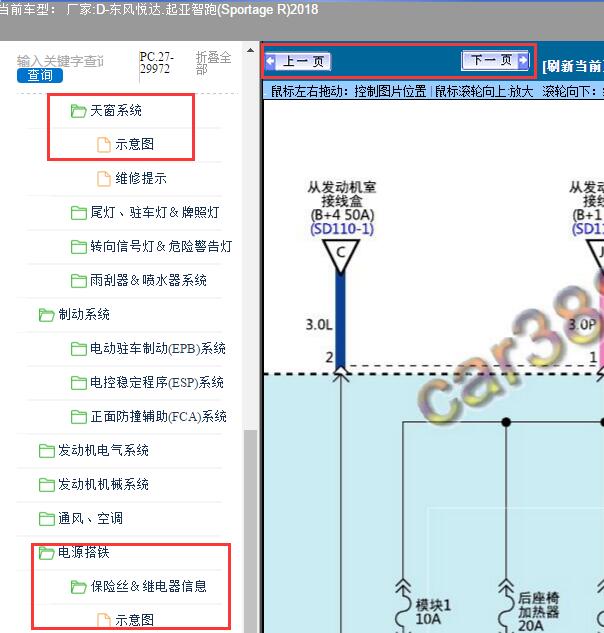Select 电源搭铁 tree label
This screenshot has height=633, width=604.
pyautogui.click(x=84, y=552)
